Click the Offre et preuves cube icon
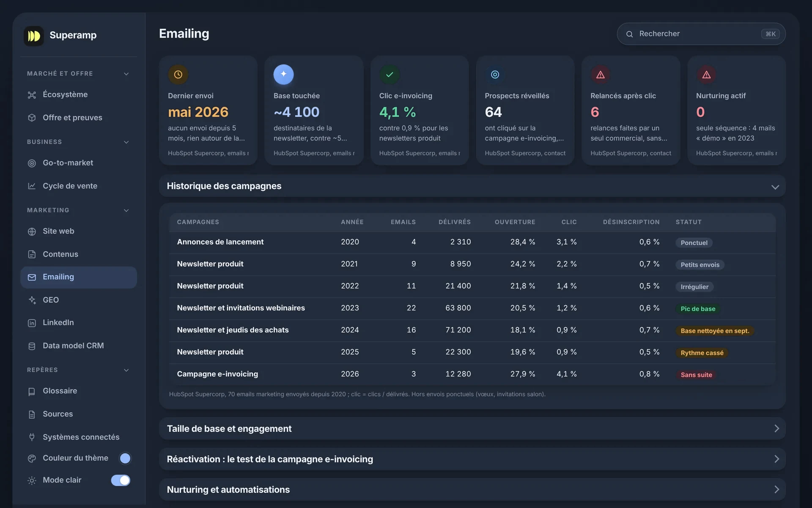The width and height of the screenshot is (812, 508). click(32, 118)
